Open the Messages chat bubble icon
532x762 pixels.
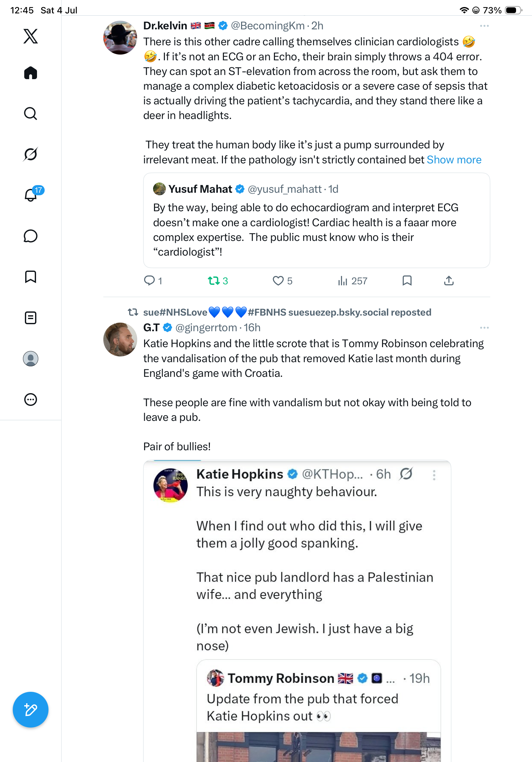click(31, 236)
